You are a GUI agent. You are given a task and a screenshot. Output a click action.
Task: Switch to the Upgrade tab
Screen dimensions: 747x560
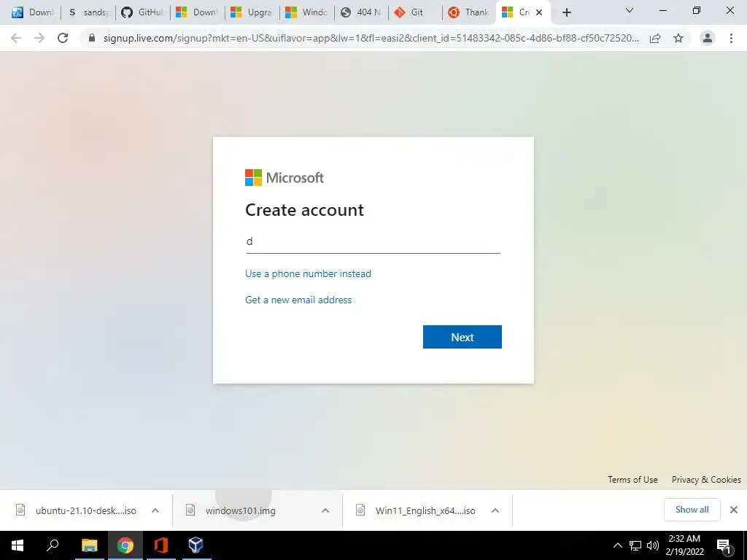[252, 12]
